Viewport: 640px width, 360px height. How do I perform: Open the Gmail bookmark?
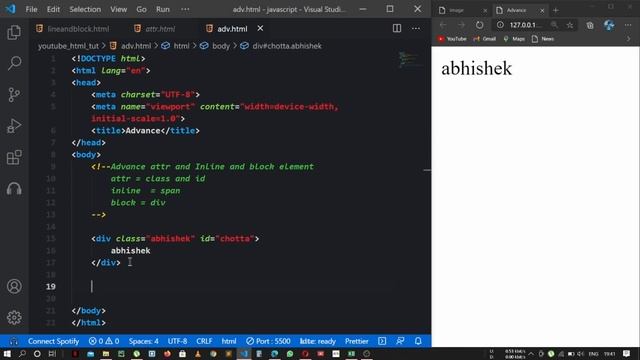coord(484,39)
